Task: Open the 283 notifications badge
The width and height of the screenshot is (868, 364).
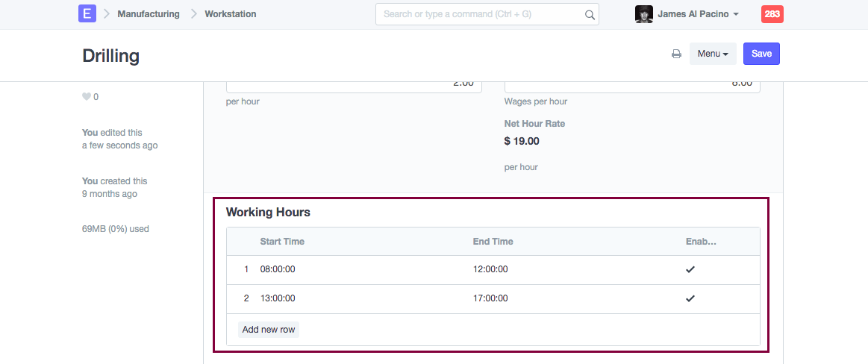Action: (x=772, y=14)
